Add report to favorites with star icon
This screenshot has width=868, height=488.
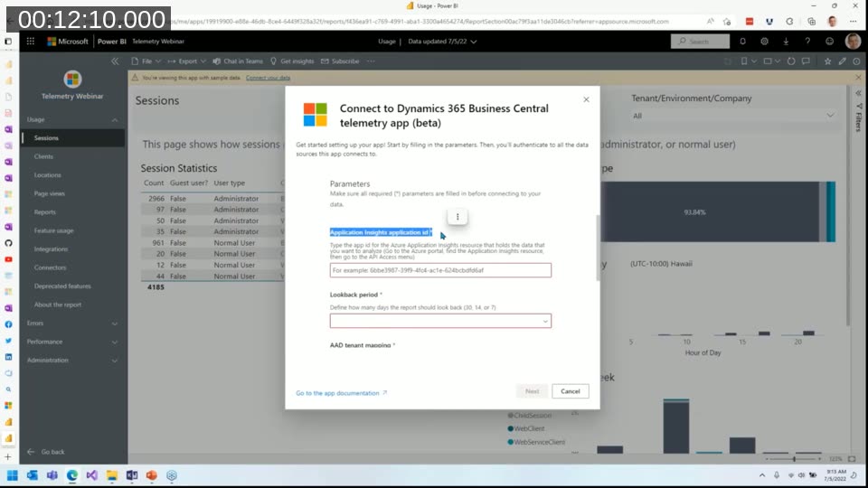pyautogui.click(x=827, y=61)
